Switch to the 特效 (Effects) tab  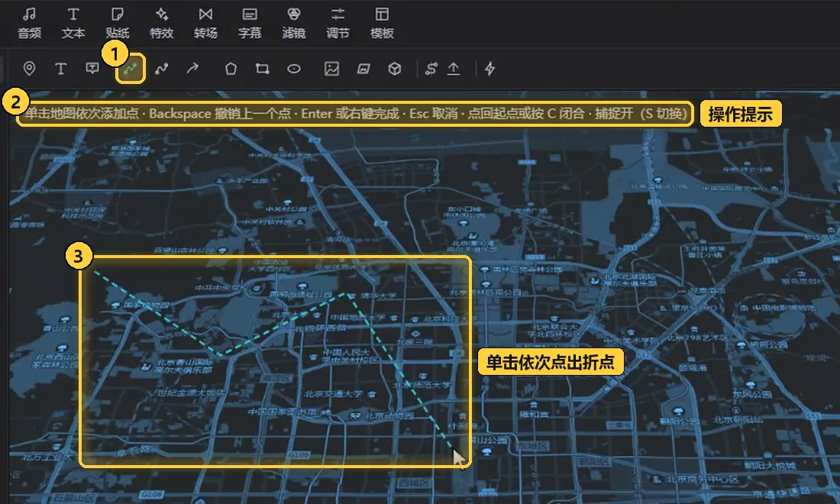click(161, 24)
